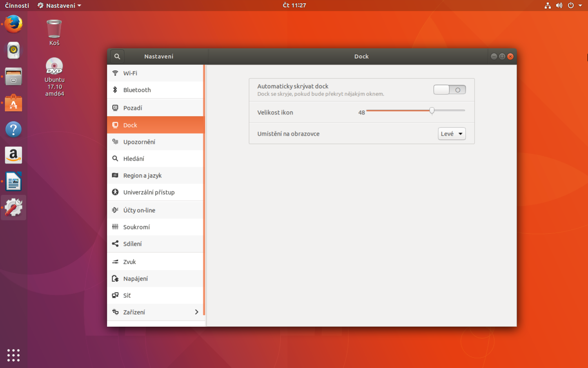588x368 pixels.
Task: Enable automatic dock hiding
Action: pyautogui.click(x=449, y=89)
